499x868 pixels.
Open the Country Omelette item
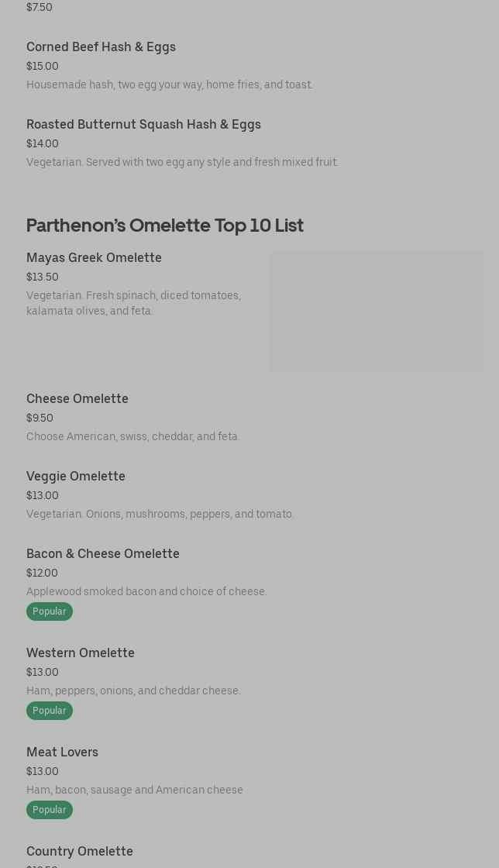pyautogui.click(x=80, y=851)
